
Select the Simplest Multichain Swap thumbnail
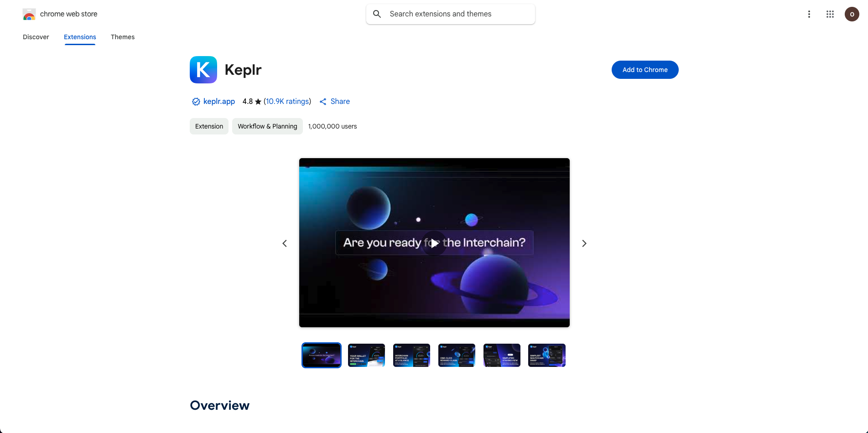click(547, 355)
